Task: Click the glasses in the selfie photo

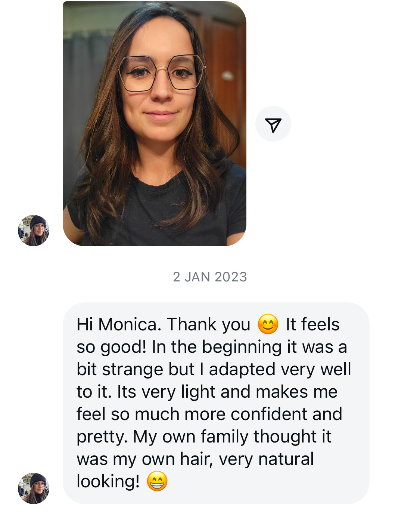Action: [x=161, y=73]
